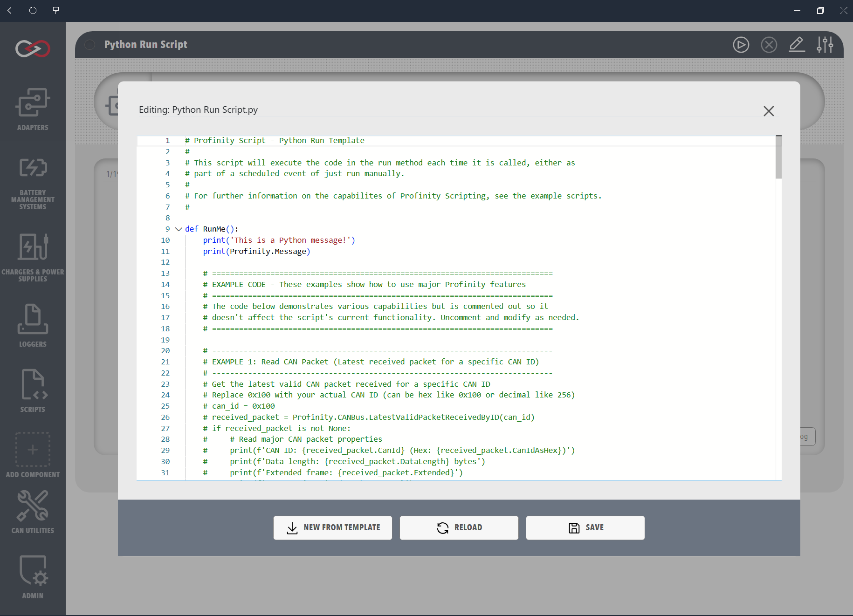The width and height of the screenshot is (853, 616).
Task: Toggle the status circle beside Python Run Script
Action: point(89,44)
